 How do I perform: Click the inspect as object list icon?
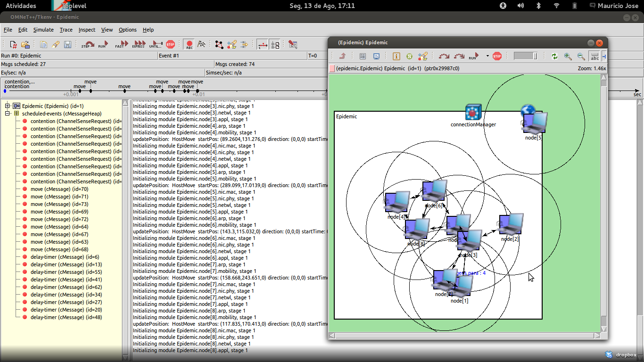point(363,56)
